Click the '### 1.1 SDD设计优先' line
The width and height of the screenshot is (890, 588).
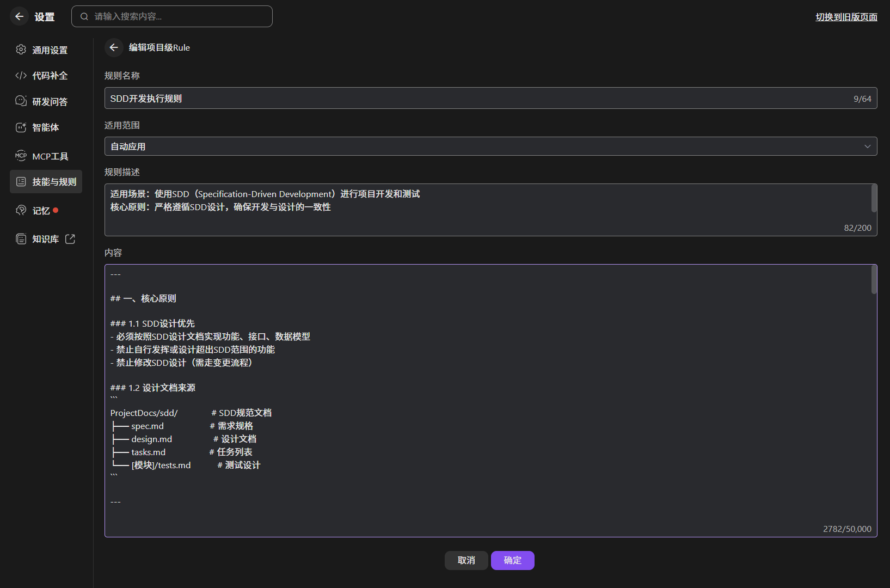pyautogui.click(x=152, y=323)
